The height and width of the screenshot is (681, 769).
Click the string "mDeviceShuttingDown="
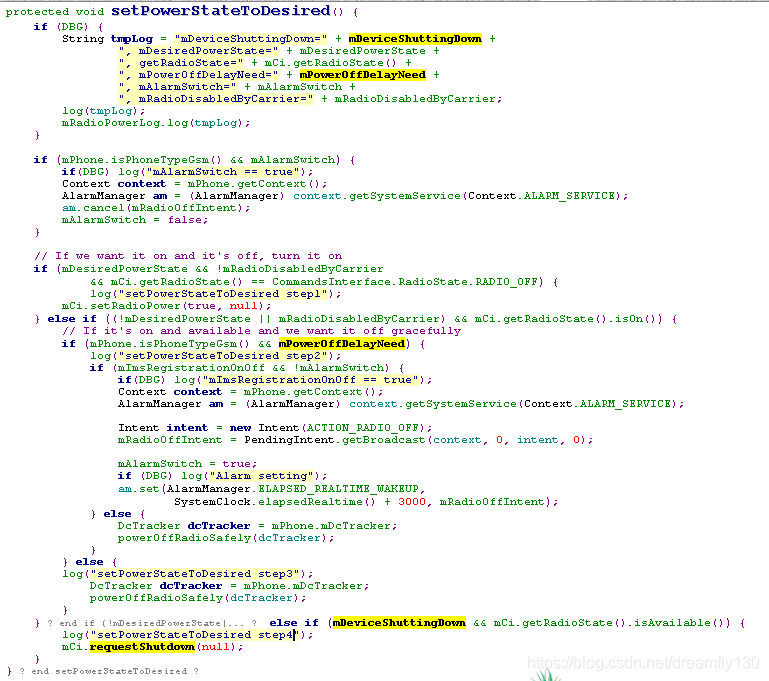pyautogui.click(x=251, y=39)
